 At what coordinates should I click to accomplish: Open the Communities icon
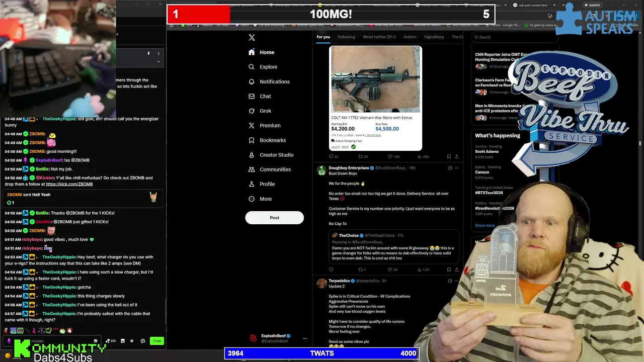click(252, 169)
